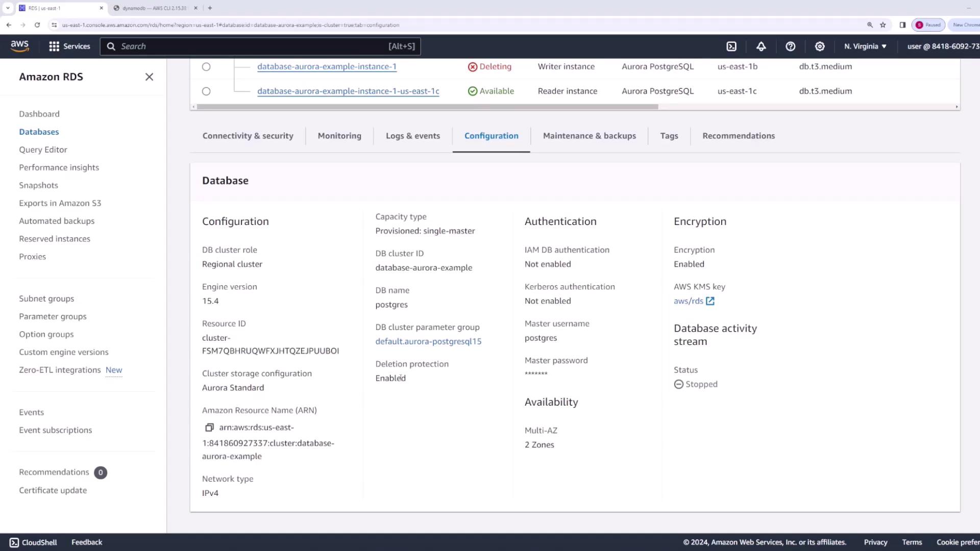Open database-aurora-example-instance-1 link
The height and width of the screenshot is (551, 980).
click(327, 67)
